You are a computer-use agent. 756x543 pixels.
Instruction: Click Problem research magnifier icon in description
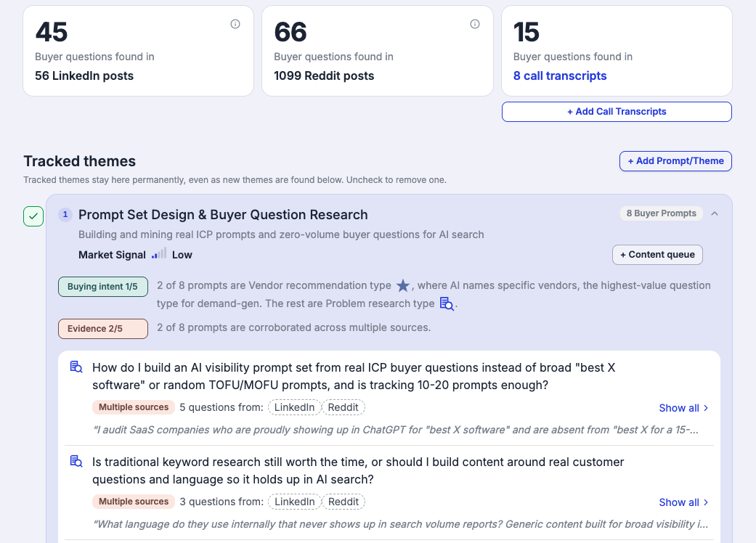447,303
